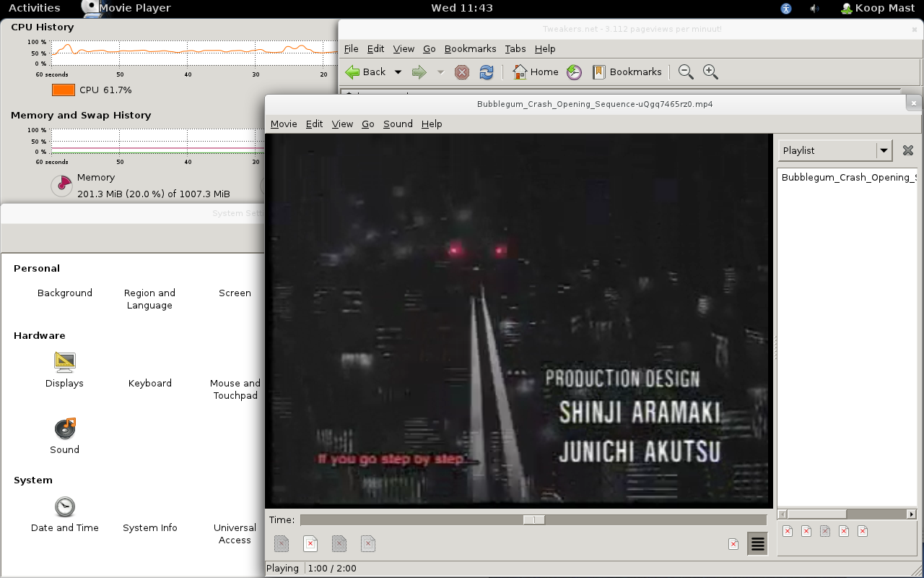Image resolution: width=924 pixels, height=578 pixels.
Task: Select the Bubblegum_Crash_Opening playlist entry
Action: click(847, 178)
